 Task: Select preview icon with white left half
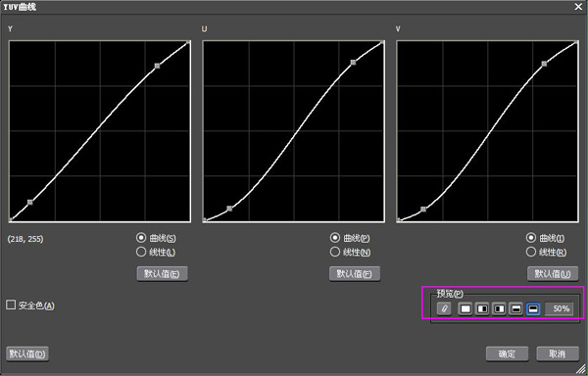(482, 309)
